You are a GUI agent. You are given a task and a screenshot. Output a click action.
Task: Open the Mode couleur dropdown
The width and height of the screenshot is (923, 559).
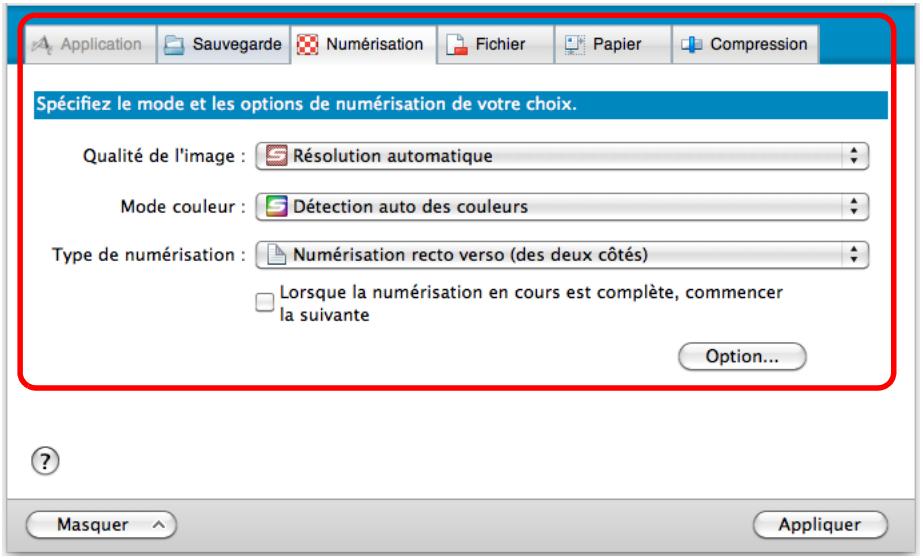[562, 207]
